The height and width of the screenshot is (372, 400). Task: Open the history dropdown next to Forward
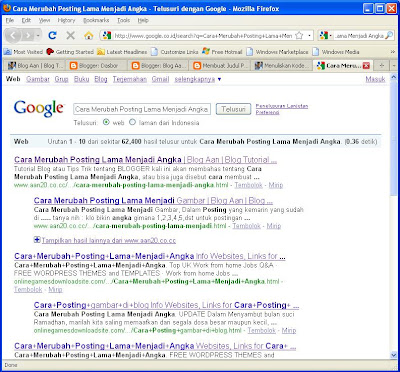[39, 35]
